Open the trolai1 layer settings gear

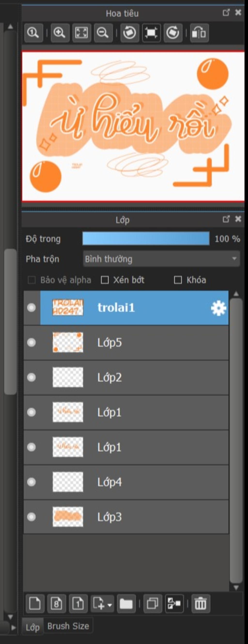coord(218,308)
